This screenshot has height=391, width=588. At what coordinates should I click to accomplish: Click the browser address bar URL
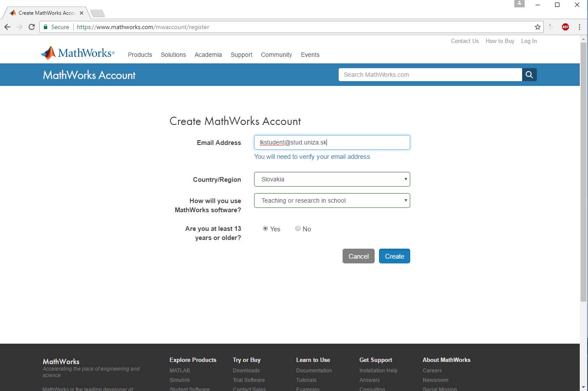coord(143,27)
